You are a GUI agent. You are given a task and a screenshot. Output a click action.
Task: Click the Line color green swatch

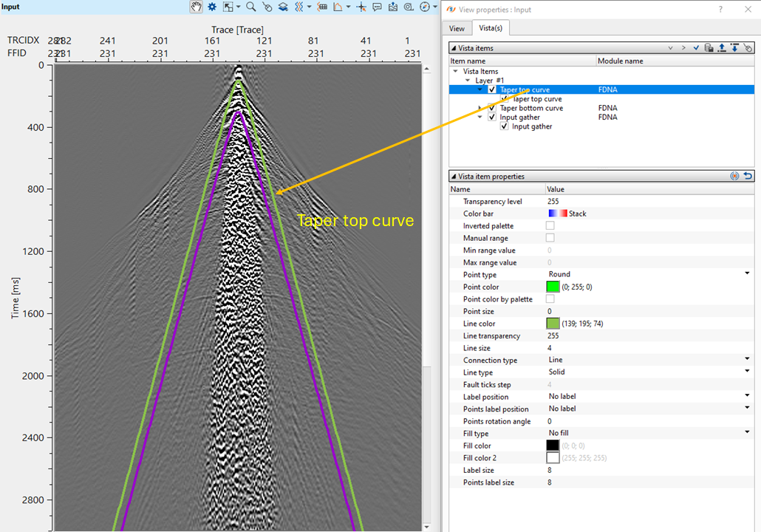tap(553, 324)
